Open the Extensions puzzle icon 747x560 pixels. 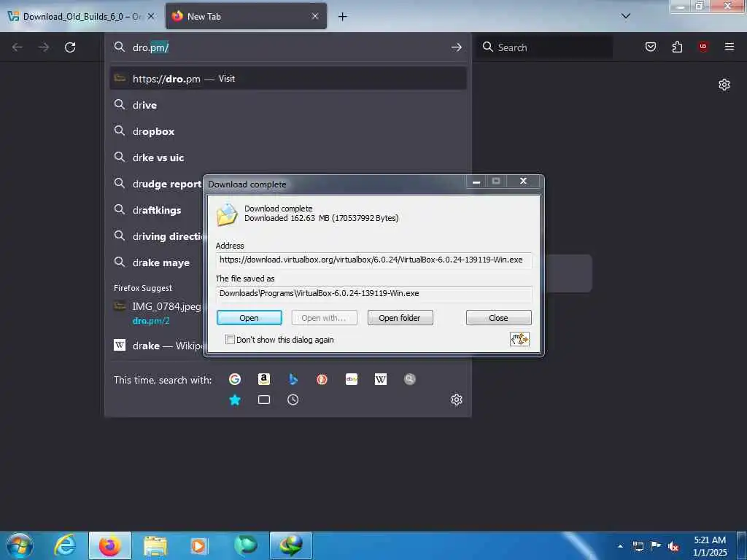[x=677, y=47]
